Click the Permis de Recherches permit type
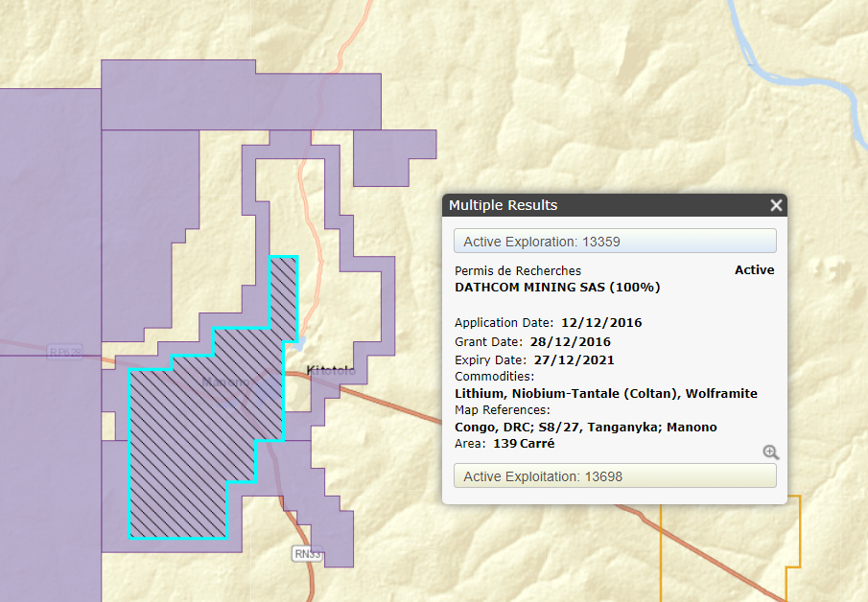The height and width of the screenshot is (602, 868). tap(518, 270)
